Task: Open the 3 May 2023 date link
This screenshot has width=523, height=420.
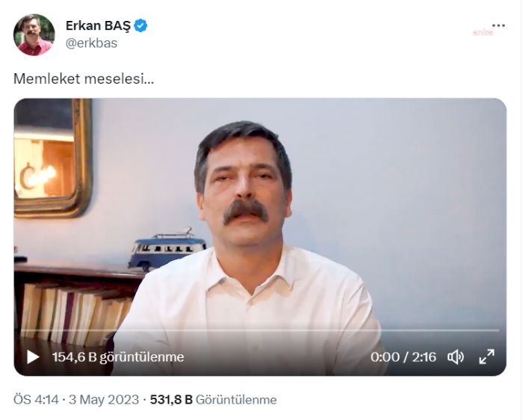Action: (x=104, y=400)
